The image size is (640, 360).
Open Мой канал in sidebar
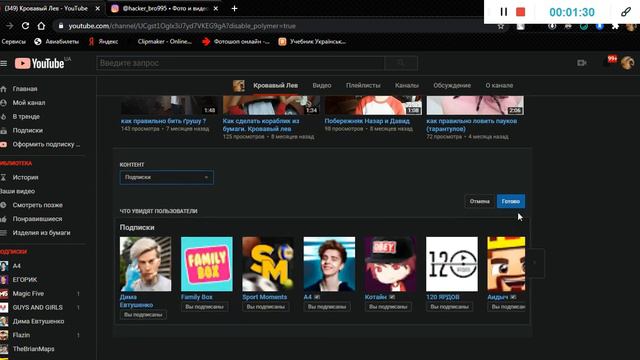29,102
